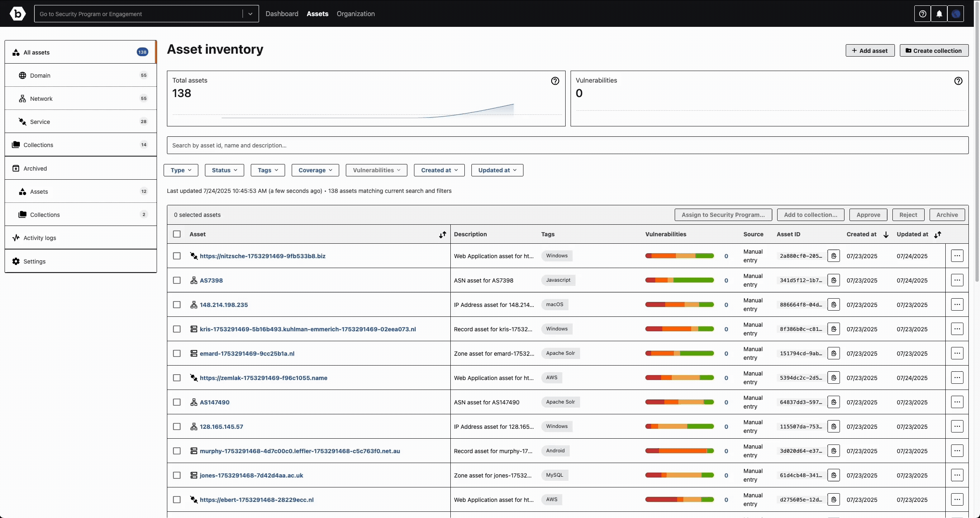980x518 pixels.
Task: Open the emard-1753291469-9cc25b1a.nl asset link
Action: click(247, 354)
